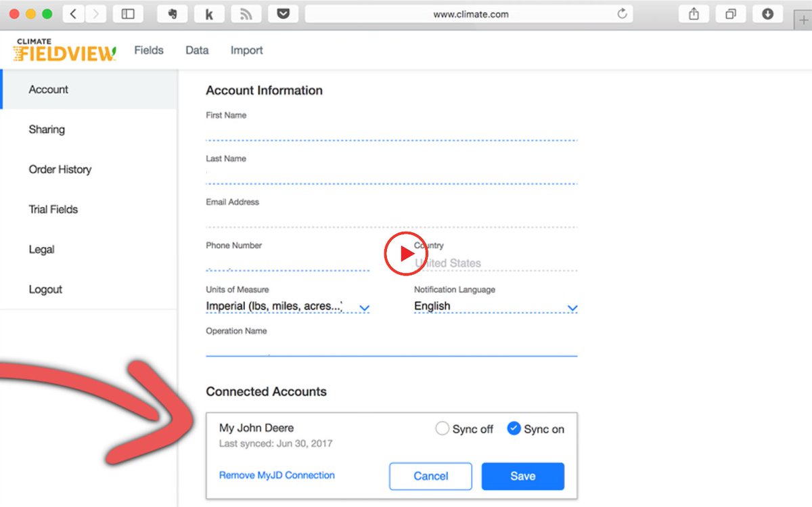
Task: Click the 'Account Information' heading
Action: (264, 90)
